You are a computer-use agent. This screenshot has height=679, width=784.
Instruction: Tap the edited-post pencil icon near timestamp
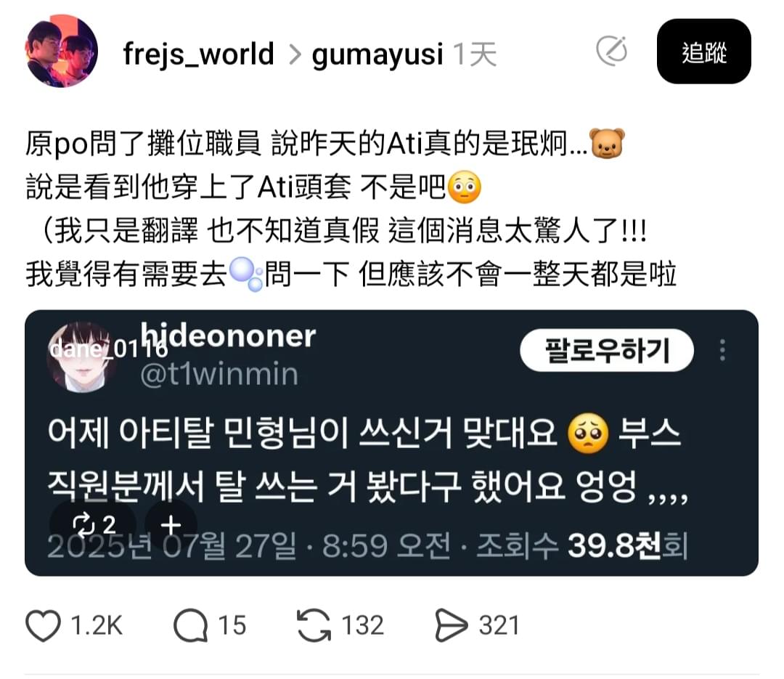point(612,51)
